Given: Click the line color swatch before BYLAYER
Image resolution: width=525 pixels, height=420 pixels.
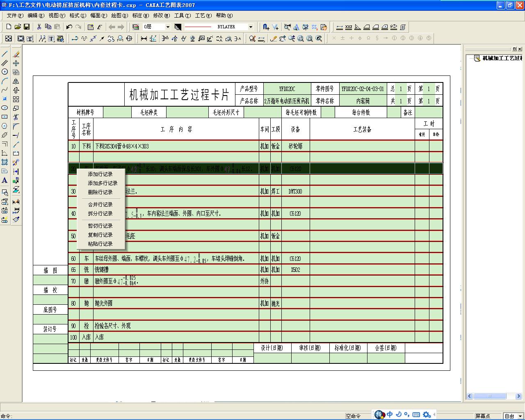Looking at the screenshot, I should (178, 27).
